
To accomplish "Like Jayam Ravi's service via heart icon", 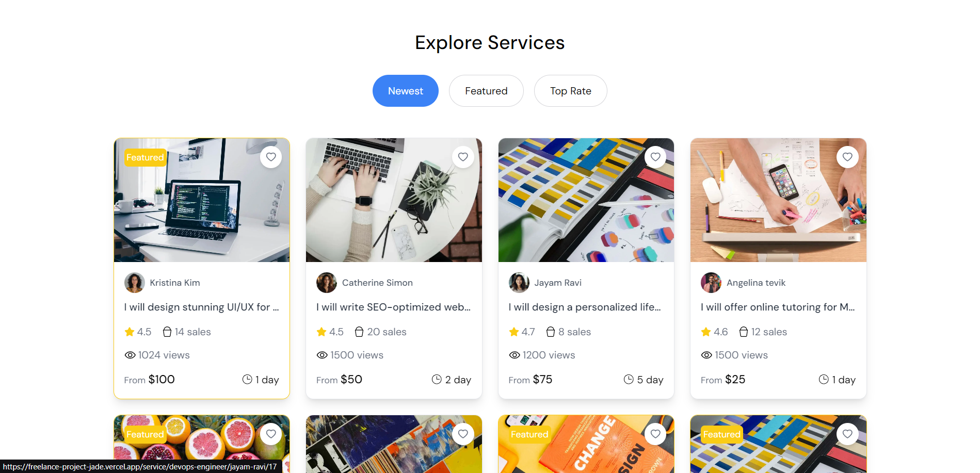I will pyautogui.click(x=655, y=157).
